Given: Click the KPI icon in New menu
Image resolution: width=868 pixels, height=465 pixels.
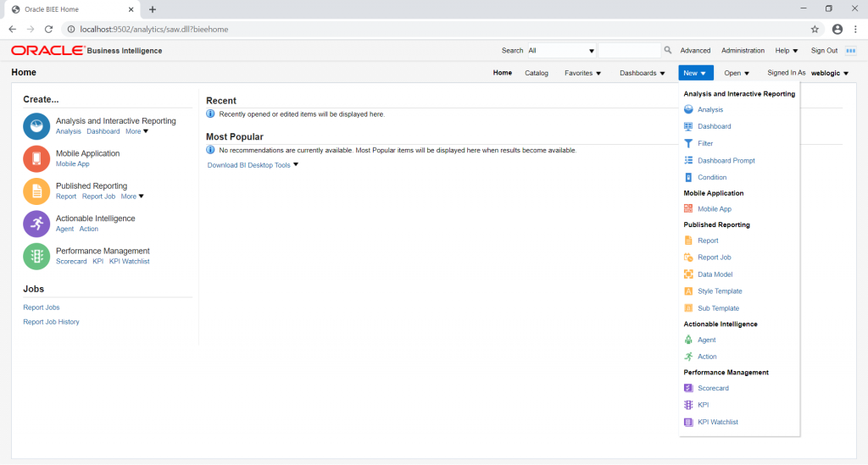Looking at the screenshot, I should (x=688, y=405).
